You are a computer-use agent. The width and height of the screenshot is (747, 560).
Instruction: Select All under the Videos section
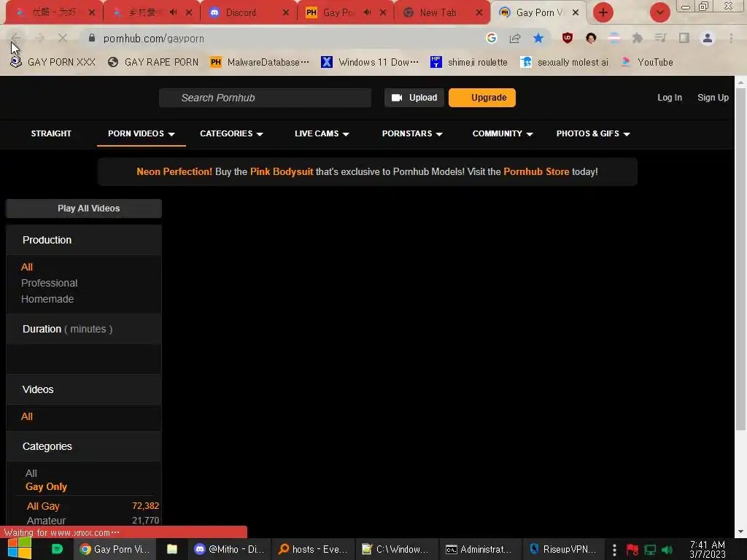click(27, 416)
